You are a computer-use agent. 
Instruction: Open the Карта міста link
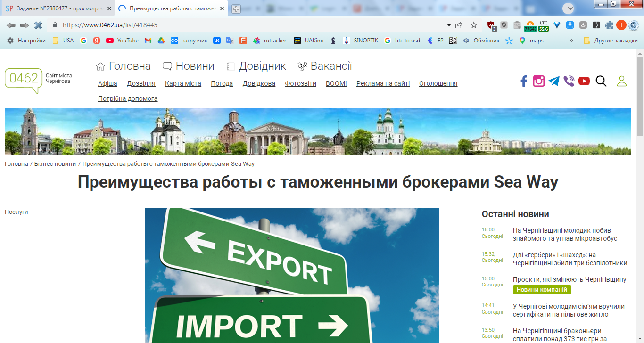tap(183, 83)
